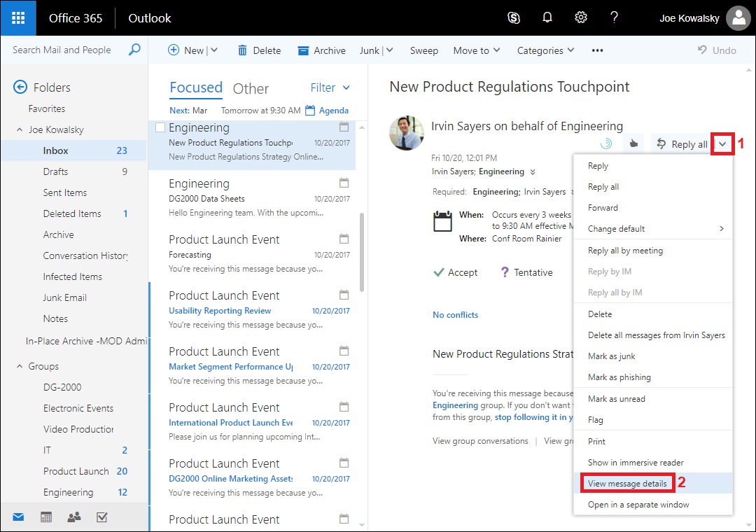Click the No conflicts link

[x=455, y=315]
